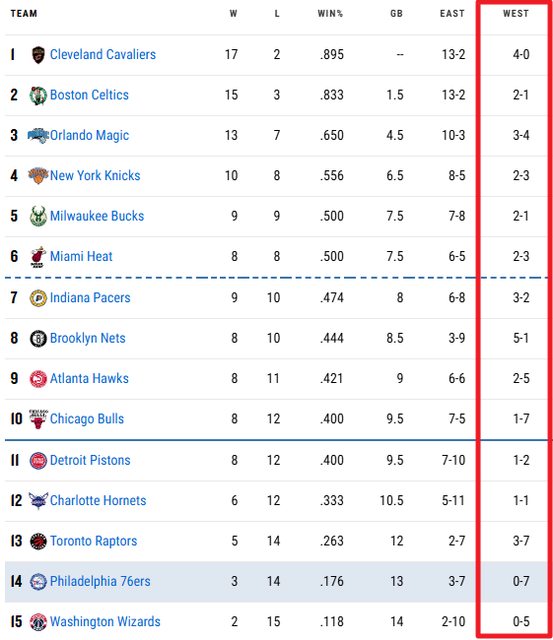This screenshot has width=553, height=640.
Task: Click the Miami Heat logo
Action: click(x=38, y=257)
